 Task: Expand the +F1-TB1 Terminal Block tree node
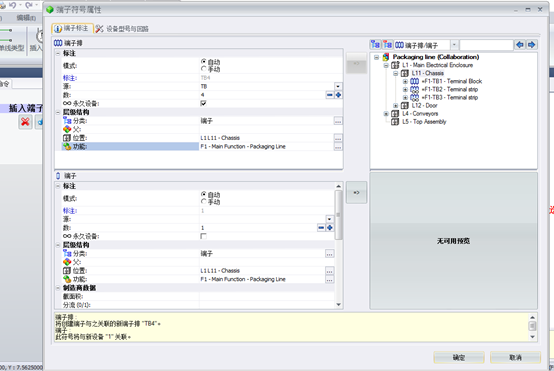[x=405, y=81]
